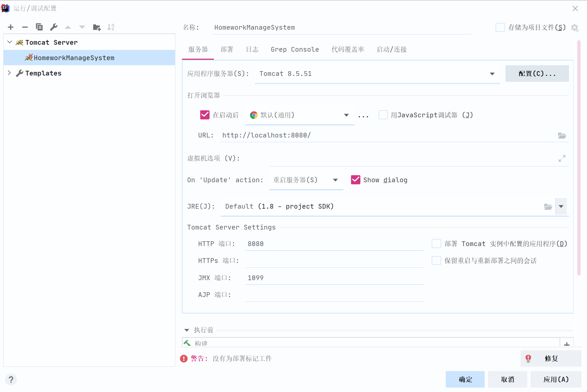Enable 存储为项目文件 checkbox
The height and width of the screenshot is (392, 587).
(x=500, y=27)
